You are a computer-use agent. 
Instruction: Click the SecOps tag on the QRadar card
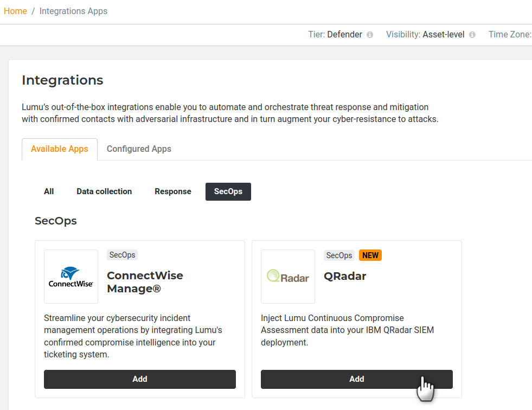339,255
